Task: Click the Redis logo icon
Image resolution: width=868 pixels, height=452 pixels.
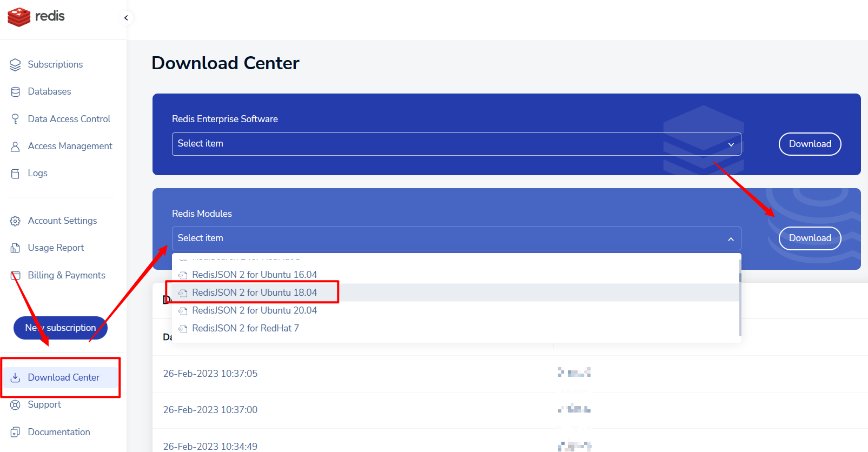Action: [x=19, y=17]
